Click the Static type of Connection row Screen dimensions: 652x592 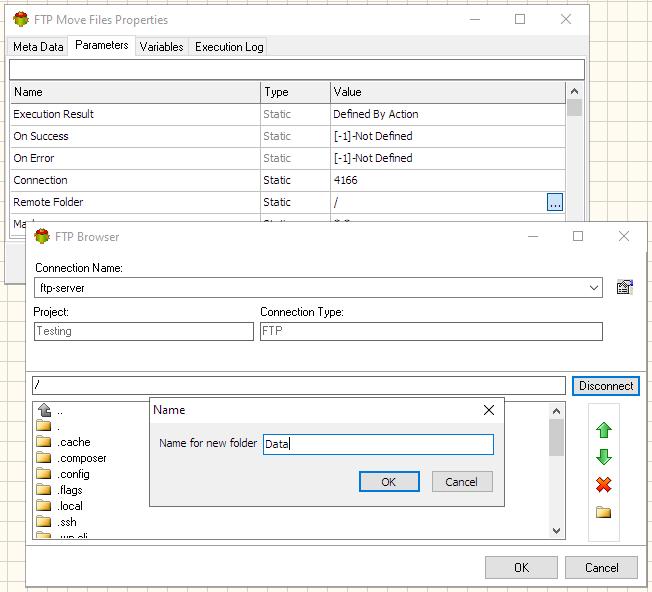(x=277, y=180)
